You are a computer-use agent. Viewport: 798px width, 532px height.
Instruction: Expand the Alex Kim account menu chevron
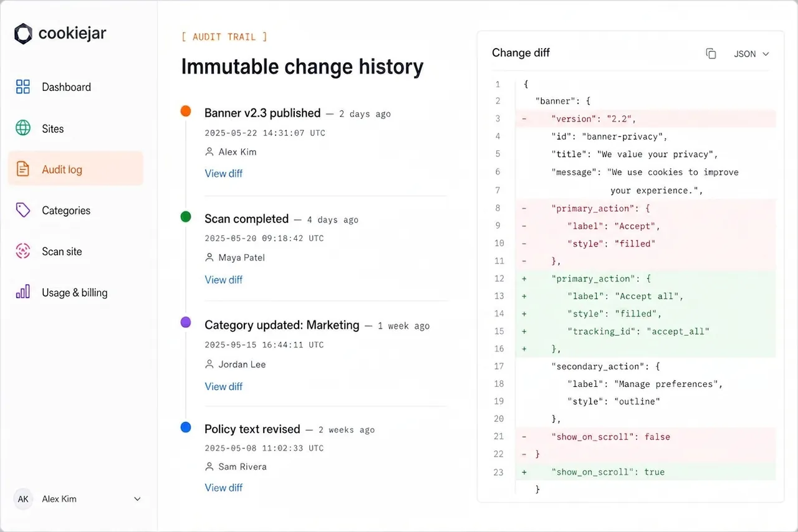coord(138,499)
